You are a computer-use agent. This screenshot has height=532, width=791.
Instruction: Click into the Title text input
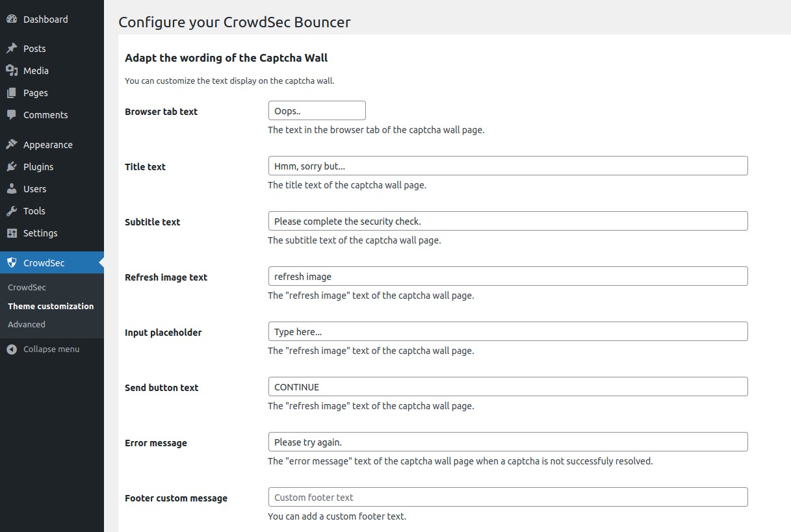click(508, 166)
